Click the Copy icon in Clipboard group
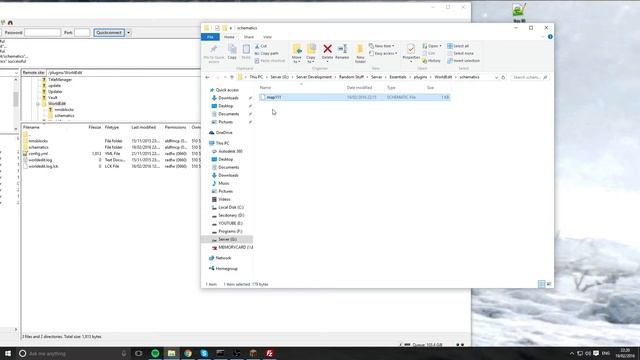Viewport: 640px width, 360px height. [x=232, y=52]
